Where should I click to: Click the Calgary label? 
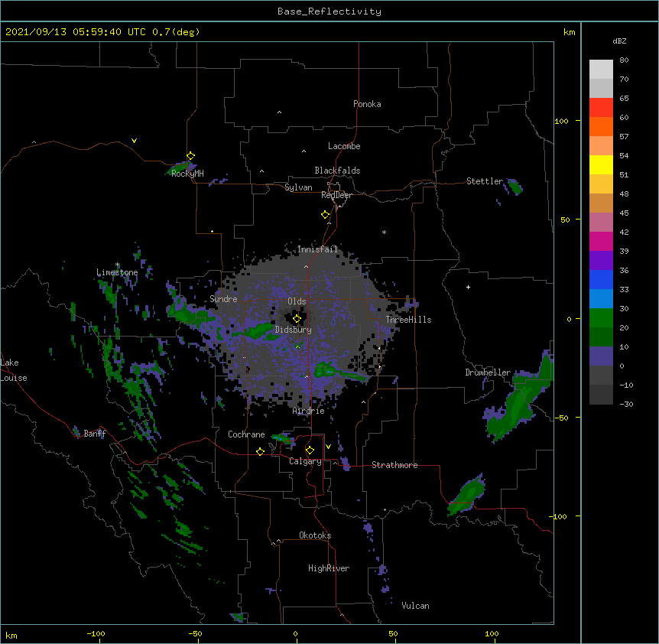[x=305, y=461]
